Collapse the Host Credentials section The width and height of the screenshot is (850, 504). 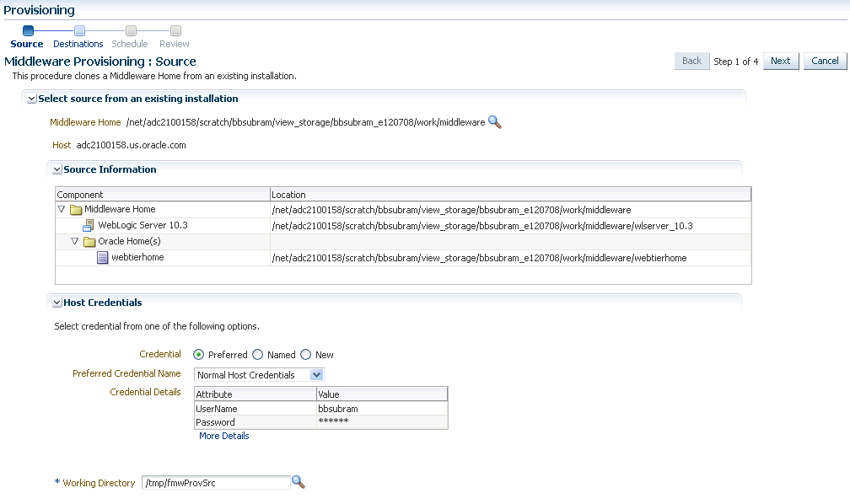coord(57,303)
